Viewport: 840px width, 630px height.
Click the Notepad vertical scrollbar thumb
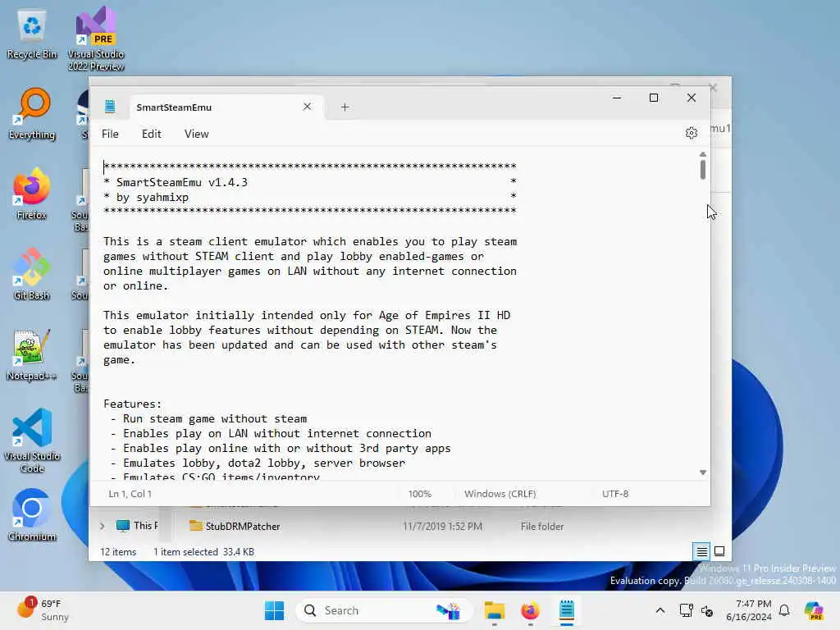click(702, 170)
